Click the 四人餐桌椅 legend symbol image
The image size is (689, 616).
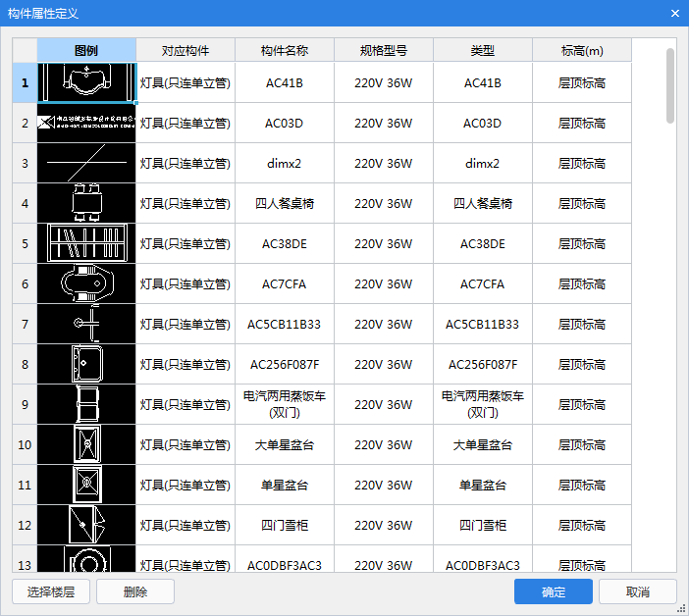86,204
